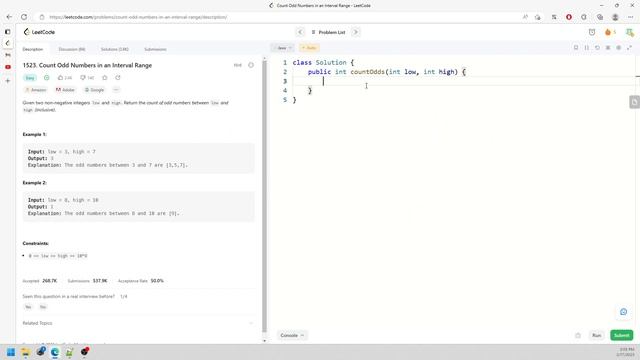Image resolution: width=640 pixels, height=360 pixels.
Task: Open a new tab with plus icon
Action: coord(8,81)
